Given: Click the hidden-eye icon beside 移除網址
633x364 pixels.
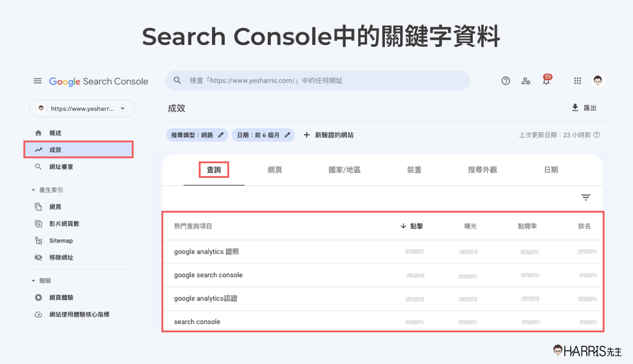Looking at the screenshot, I should tap(39, 258).
